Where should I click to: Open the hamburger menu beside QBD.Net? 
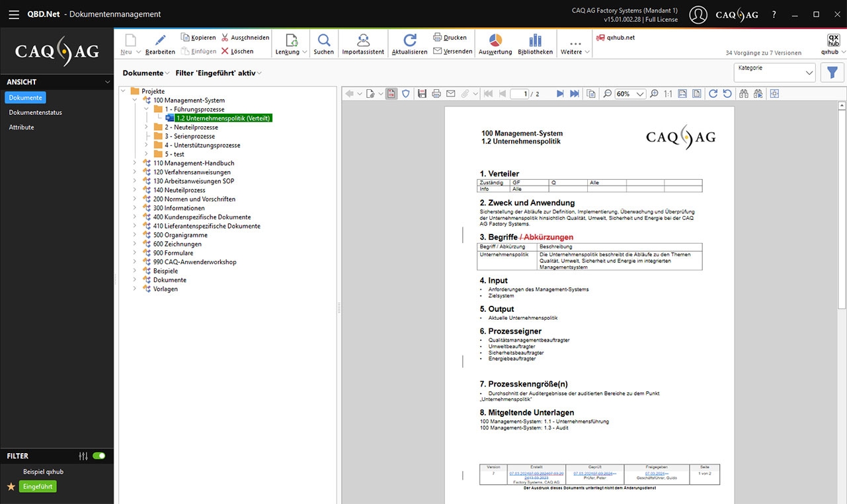[14, 14]
